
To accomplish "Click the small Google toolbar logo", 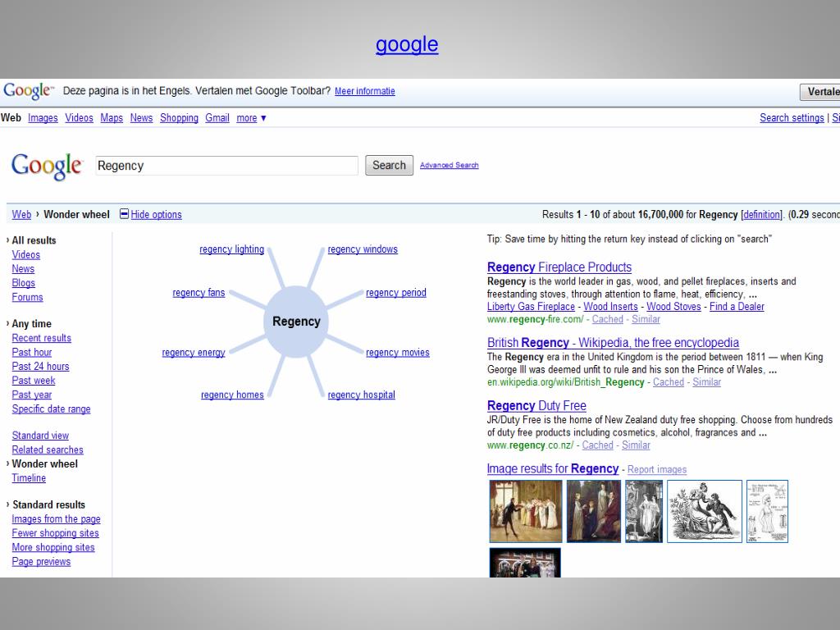I will (29, 91).
